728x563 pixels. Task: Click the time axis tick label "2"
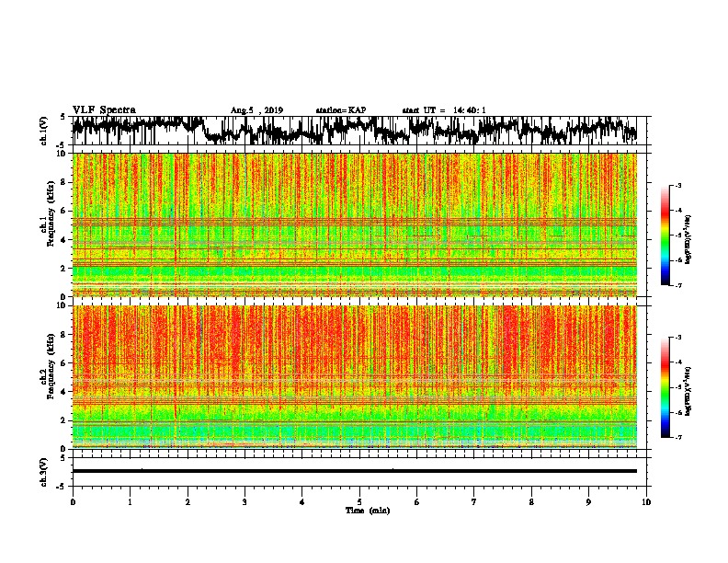tap(188, 502)
